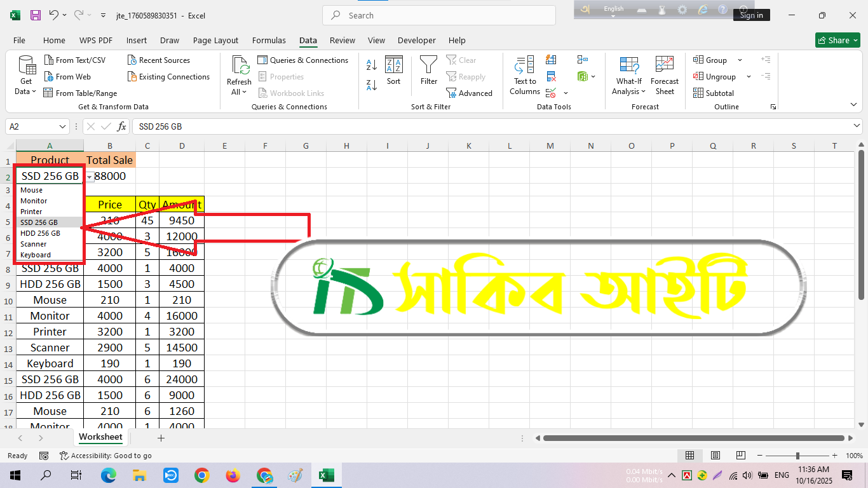The width and height of the screenshot is (868, 488).
Task: Open Text to Columns wizard
Action: coord(525,75)
